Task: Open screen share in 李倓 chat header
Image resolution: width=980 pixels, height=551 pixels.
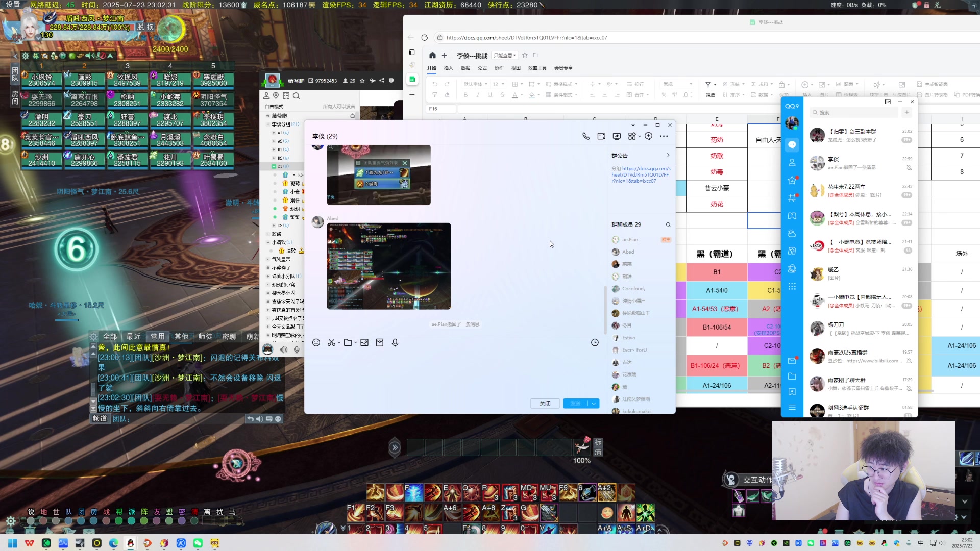Action: (x=617, y=136)
